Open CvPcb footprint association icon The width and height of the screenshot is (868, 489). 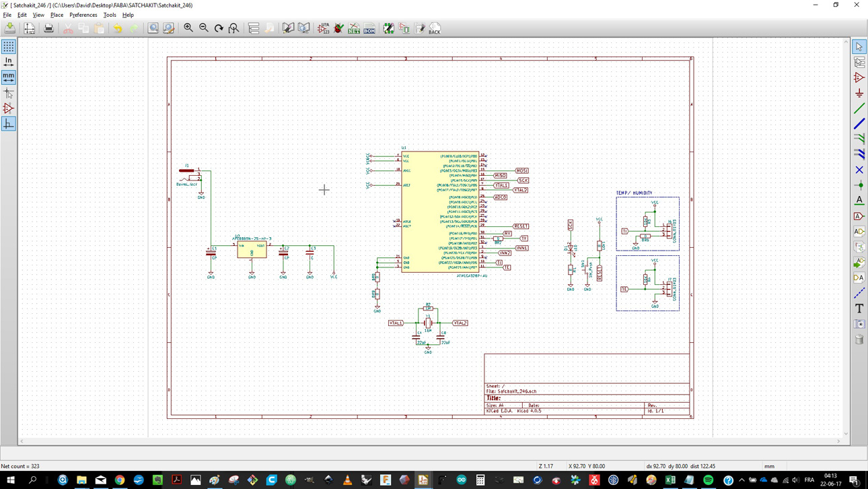(x=404, y=28)
